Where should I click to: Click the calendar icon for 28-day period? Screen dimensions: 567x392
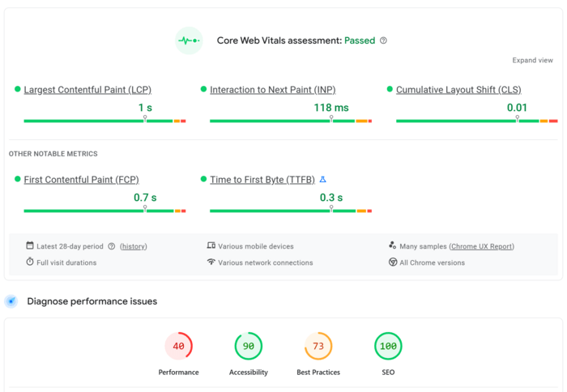(x=30, y=245)
